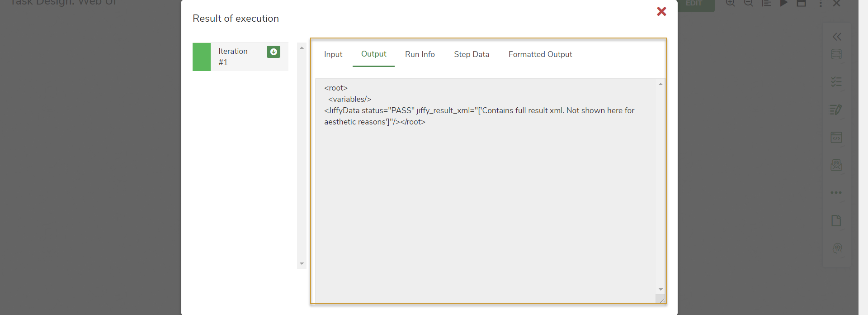Select the Output tab

click(373, 54)
